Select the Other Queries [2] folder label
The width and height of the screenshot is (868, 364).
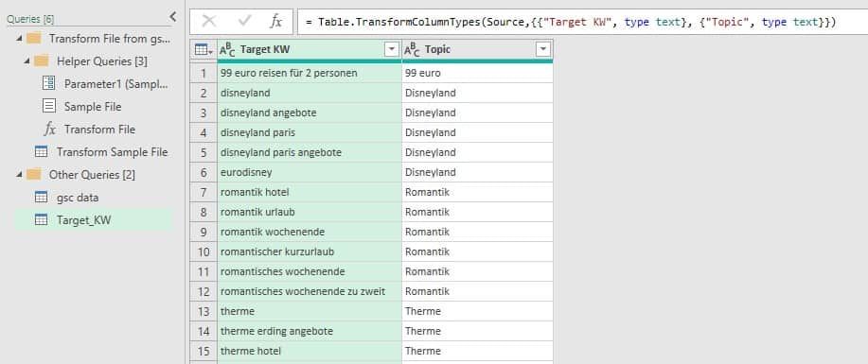92,174
